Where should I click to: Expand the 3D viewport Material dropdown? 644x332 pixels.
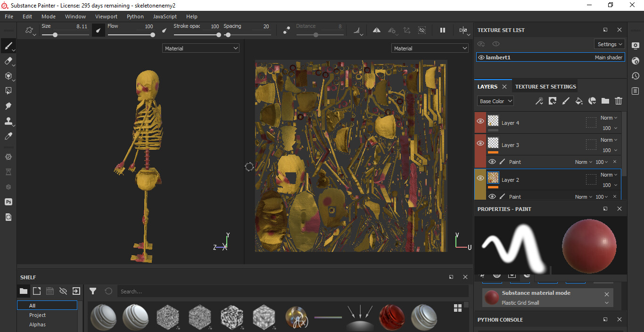201,49
